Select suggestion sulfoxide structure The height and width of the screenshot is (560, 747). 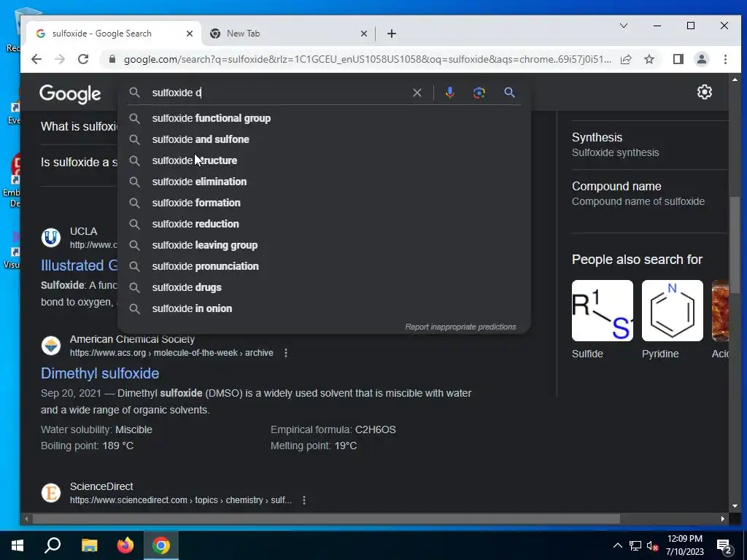324,160
